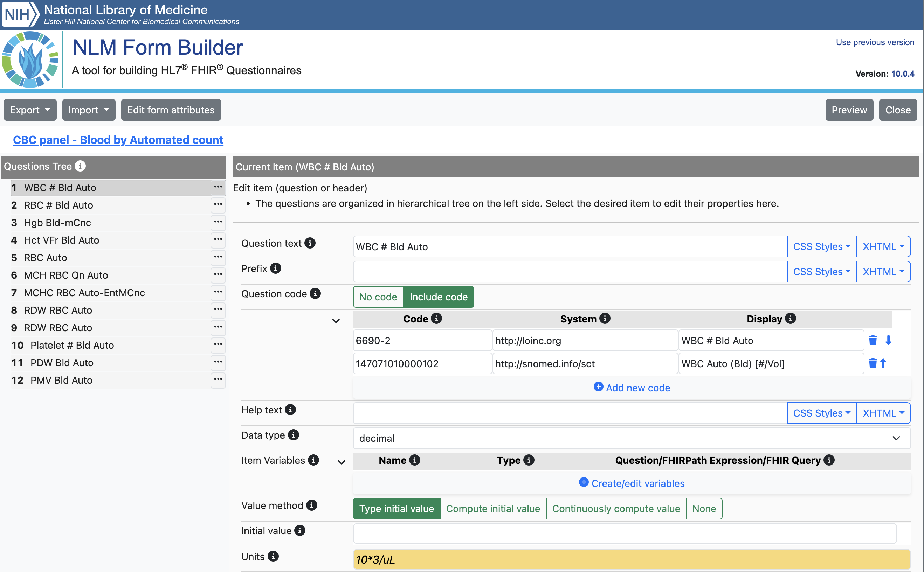Image resolution: width=924 pixels, height=572 pixels.
Task: Move the SNOMED code row up
Action: tap(883, 364)
